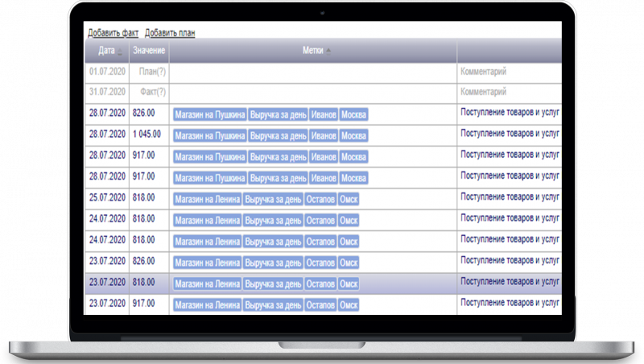Click the Омск tag in the 25.07.2020 row

coord(349,199)
